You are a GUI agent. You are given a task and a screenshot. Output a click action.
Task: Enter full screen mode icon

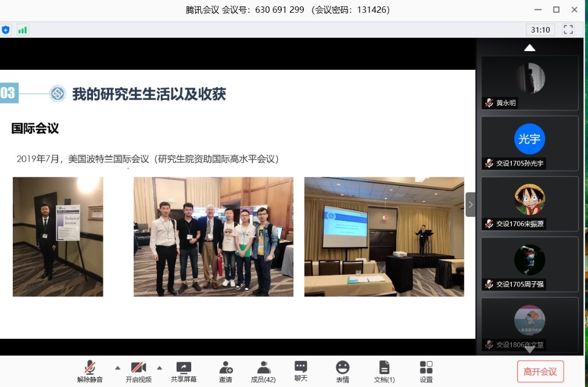click(x=568, y=30)
